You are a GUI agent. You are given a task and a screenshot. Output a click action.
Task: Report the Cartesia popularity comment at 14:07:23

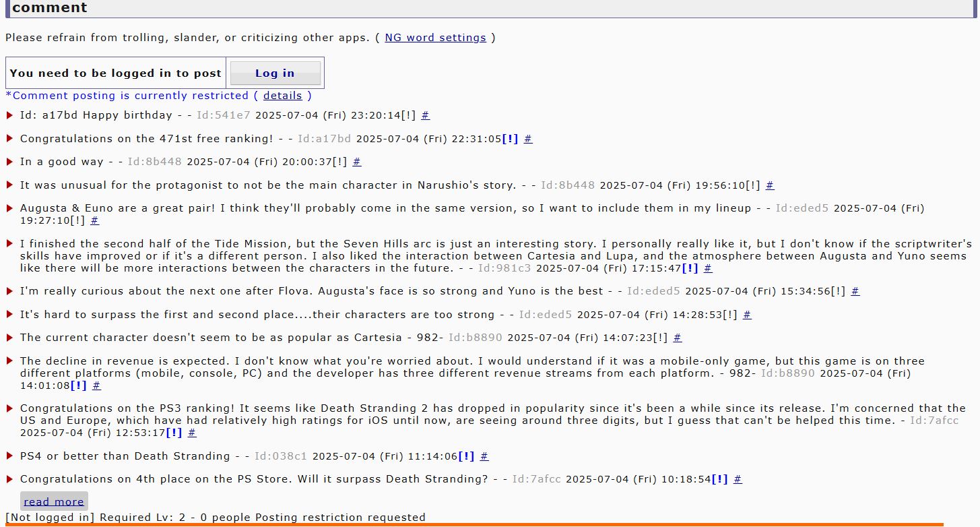(660, 338)
